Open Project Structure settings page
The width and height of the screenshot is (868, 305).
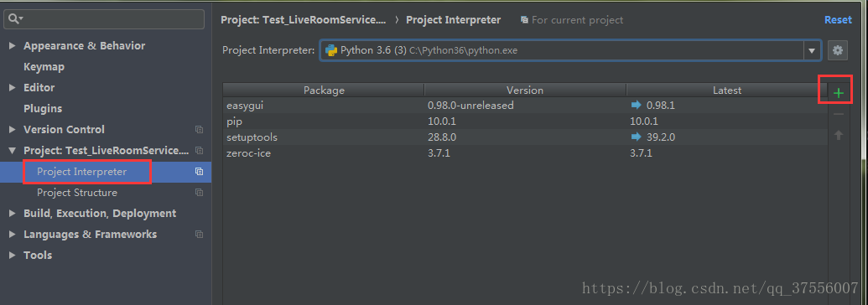[x=77, y=193]
